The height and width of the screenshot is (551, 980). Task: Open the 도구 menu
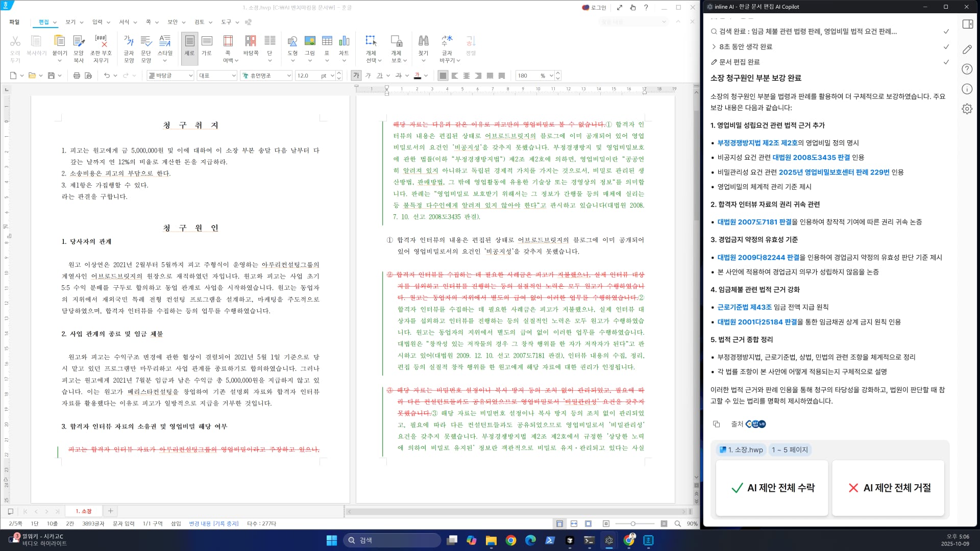coord(226,22)
